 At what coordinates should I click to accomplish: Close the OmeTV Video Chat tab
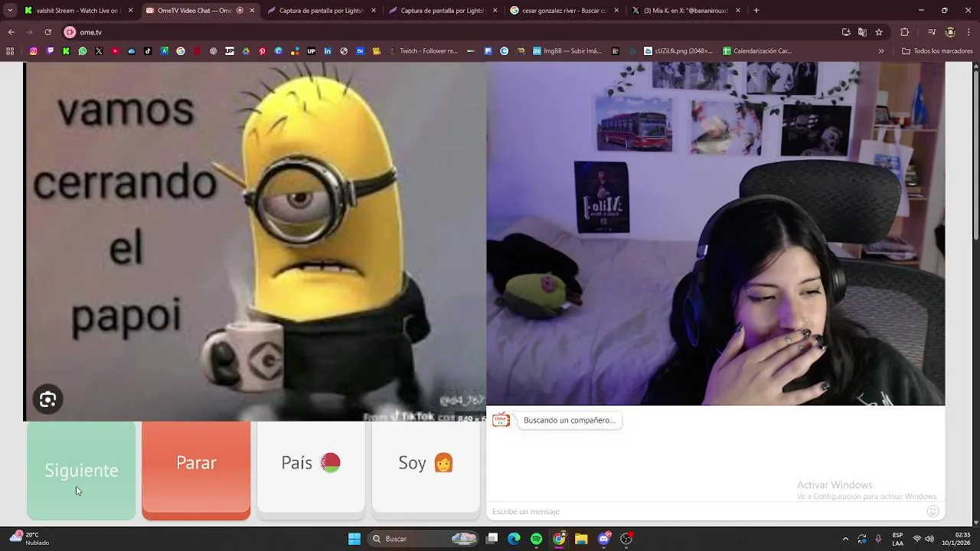click(252, 11)
